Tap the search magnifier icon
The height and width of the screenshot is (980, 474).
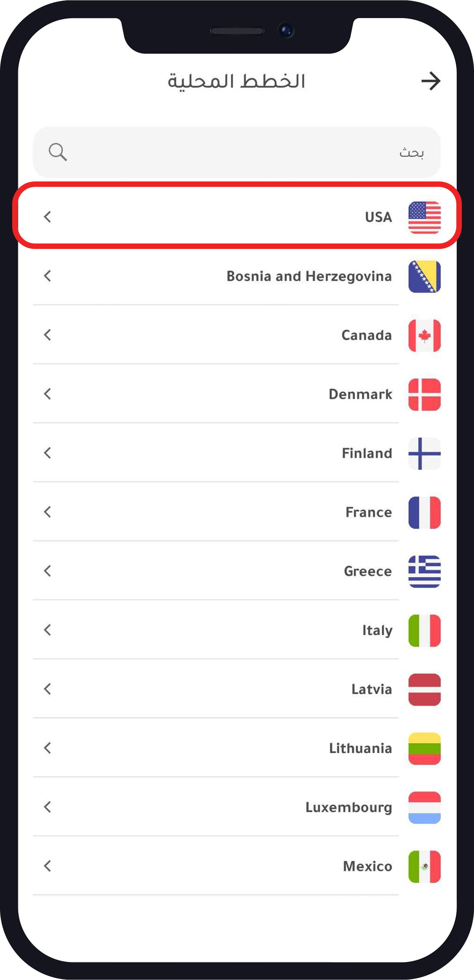(x=58, y=152)
